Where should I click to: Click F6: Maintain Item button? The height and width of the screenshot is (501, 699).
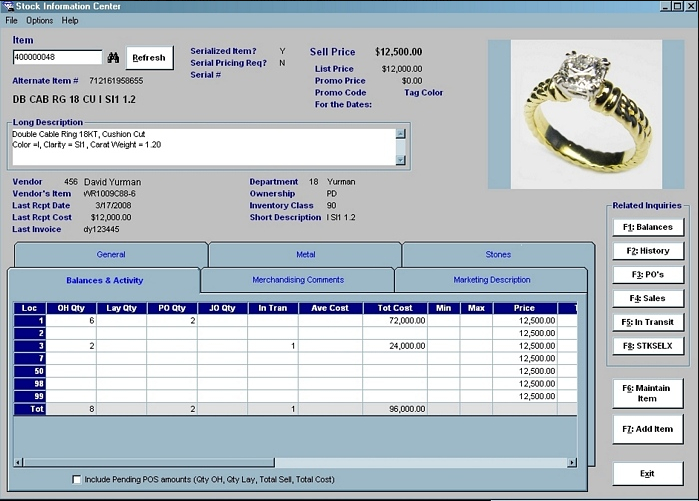pyautogui.click(x=647, y=393)
